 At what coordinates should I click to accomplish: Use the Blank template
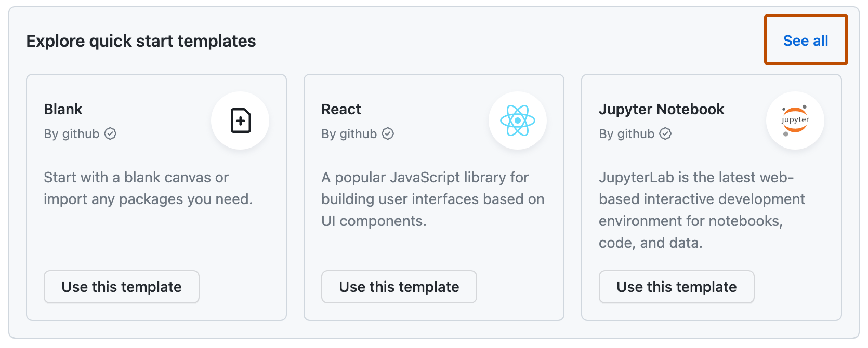(121, 287)
